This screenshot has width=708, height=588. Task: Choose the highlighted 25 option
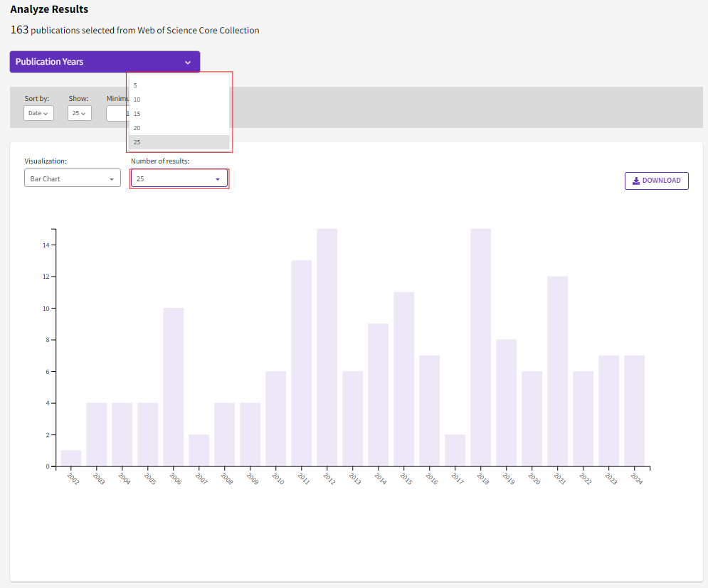click(x=179, y=142)
